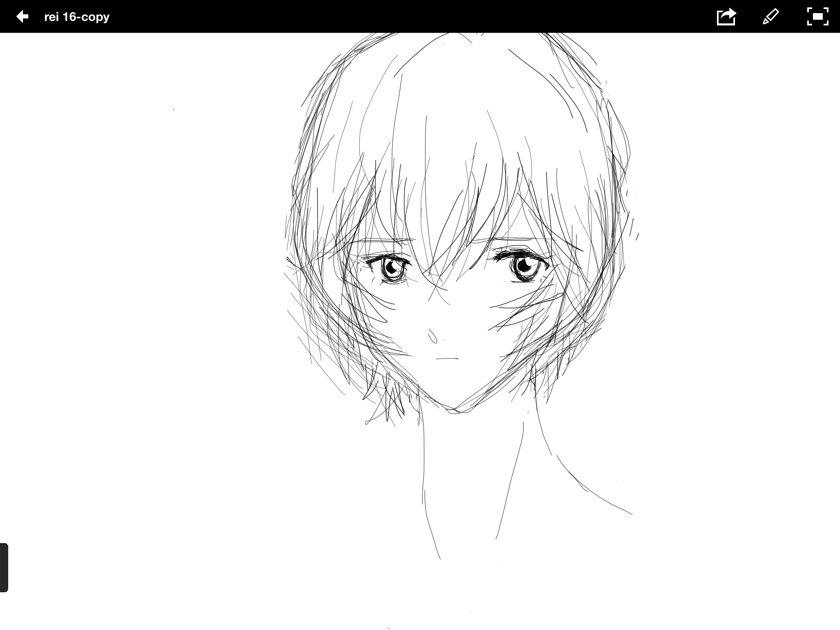The height and width of the screenshot is (630, 840).
Task: Enter fullscreen view with the frame icon
Action: pos(818,17)
